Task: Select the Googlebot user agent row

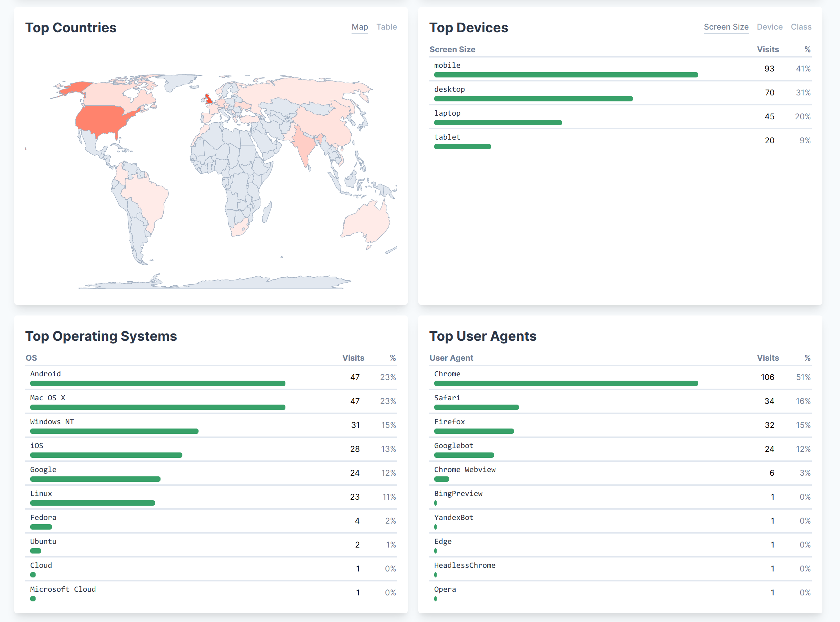Action: (454, 446)
